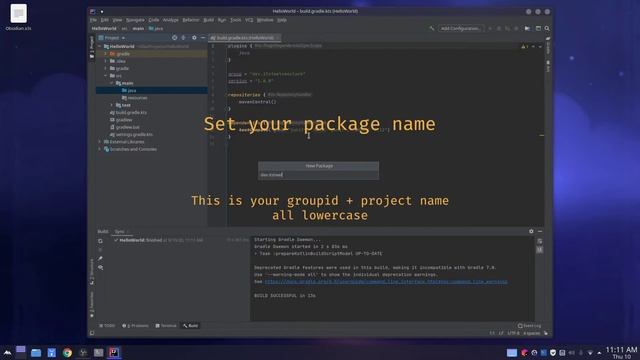Open the Navigate menu

(x=135, y=20)
